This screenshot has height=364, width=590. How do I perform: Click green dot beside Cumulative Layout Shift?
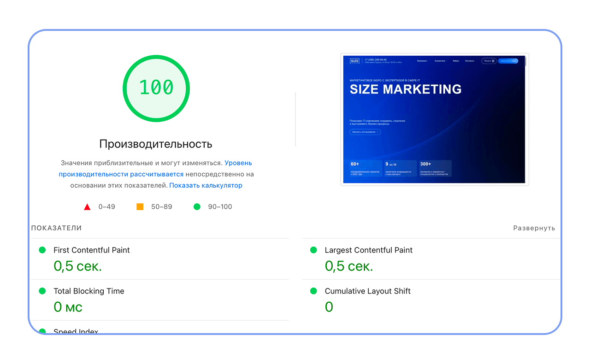(313, 291)
